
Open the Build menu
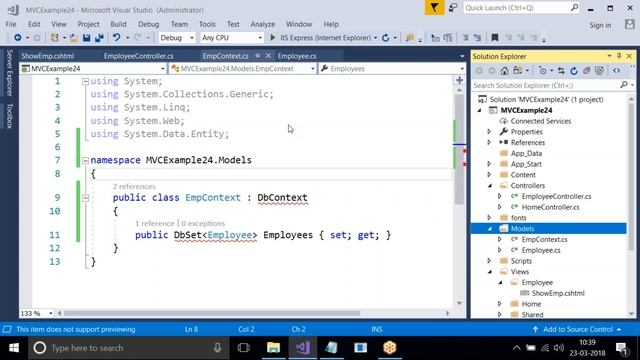118,24
